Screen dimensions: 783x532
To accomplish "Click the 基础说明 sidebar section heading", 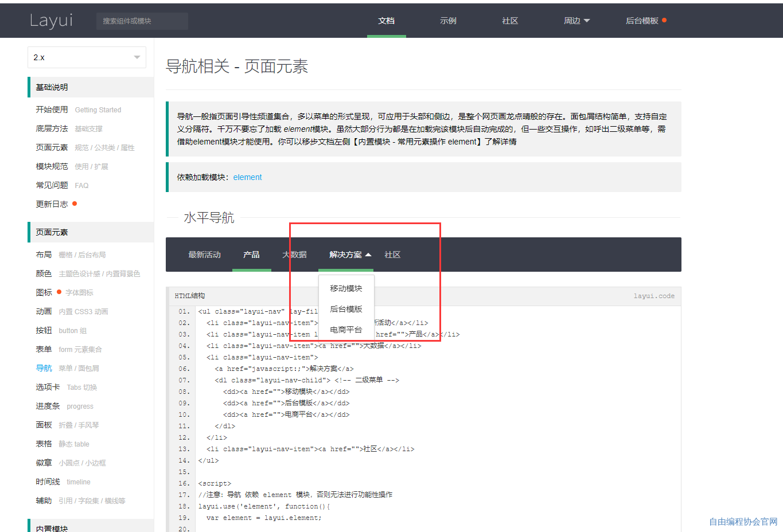I will (91, 87).
